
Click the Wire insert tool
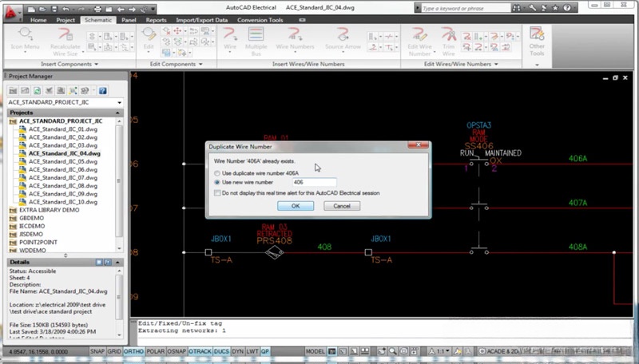[230, 39]
